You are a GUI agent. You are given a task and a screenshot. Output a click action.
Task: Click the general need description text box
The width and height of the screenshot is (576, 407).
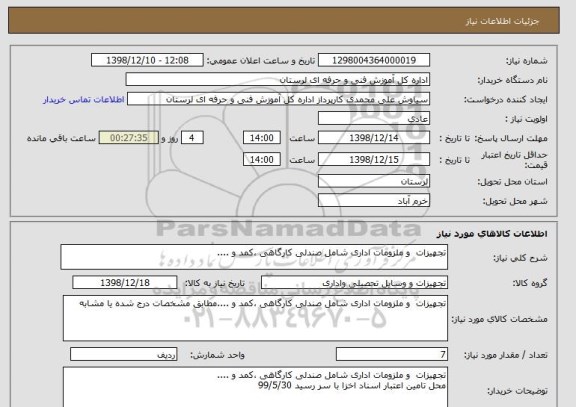254,257
